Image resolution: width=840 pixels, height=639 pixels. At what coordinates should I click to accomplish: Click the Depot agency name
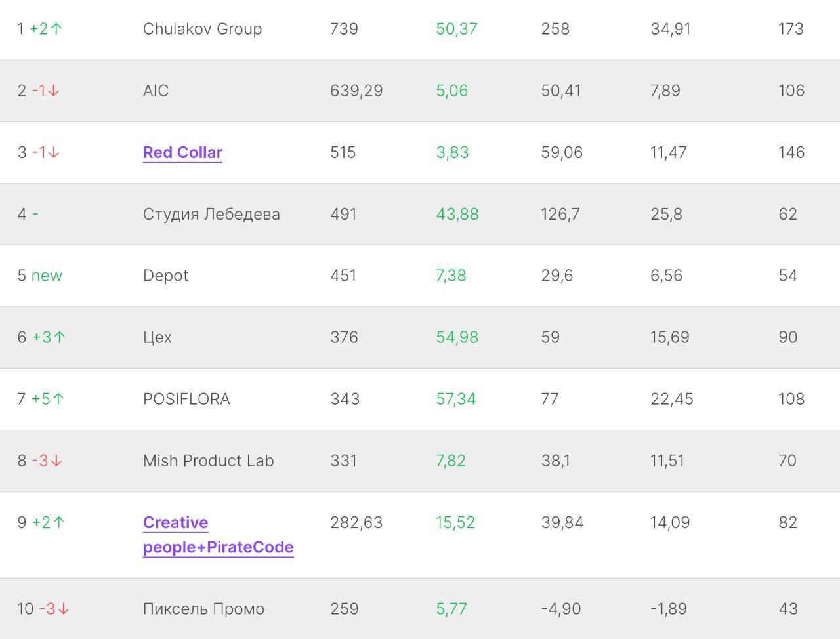coord(165,276)
